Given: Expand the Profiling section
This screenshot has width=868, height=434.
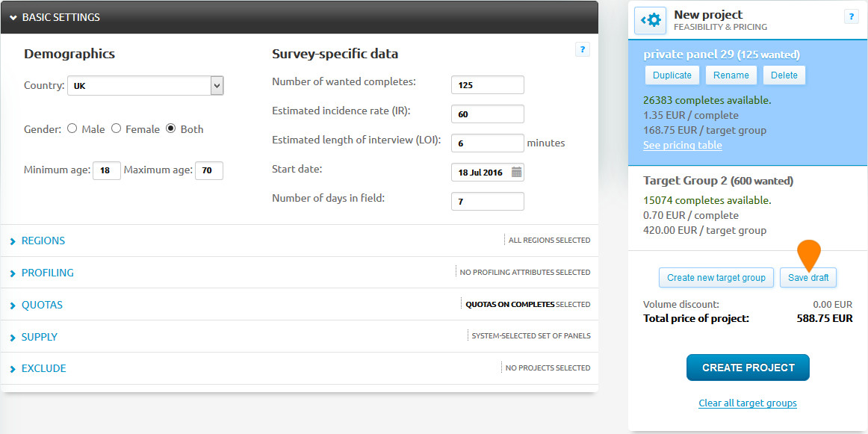Looking at the screenshot, I should [x=47, y=273].
